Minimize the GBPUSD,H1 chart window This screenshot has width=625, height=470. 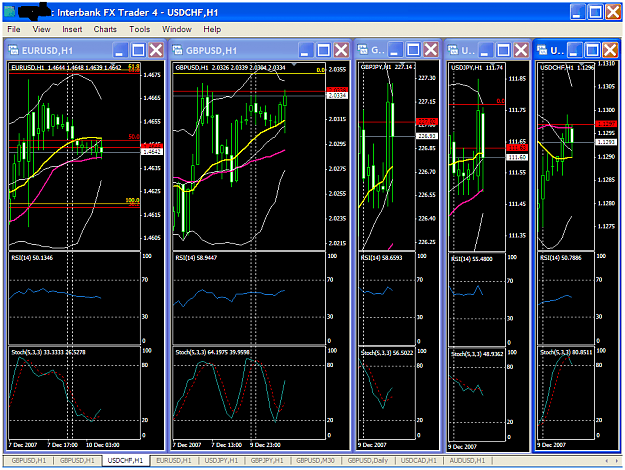(x=305, y=50)
